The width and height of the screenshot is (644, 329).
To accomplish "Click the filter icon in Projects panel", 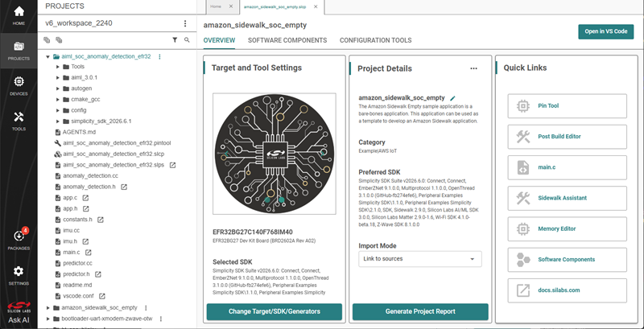I will [x=175, y=39].
